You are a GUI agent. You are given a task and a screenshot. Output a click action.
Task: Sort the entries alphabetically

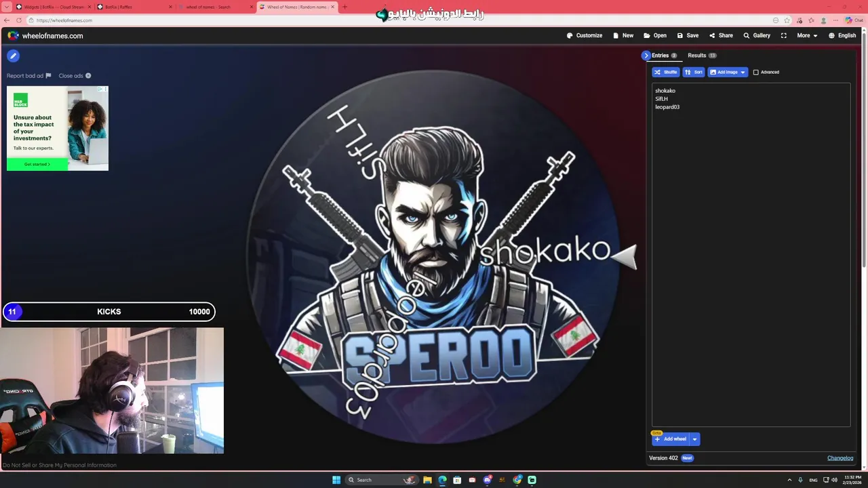[x=694, y=72]
